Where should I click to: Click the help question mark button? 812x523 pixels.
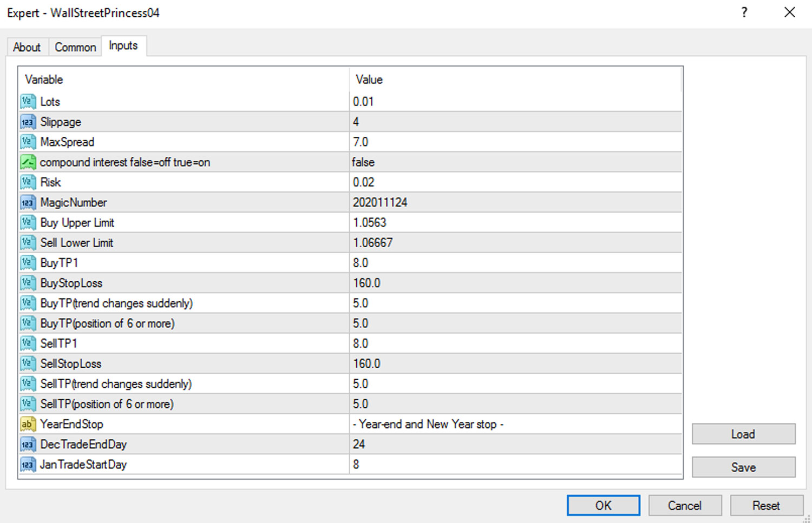(x=744, y=12)
